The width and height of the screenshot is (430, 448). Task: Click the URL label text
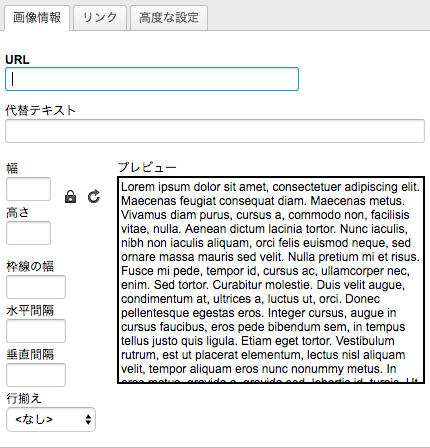(x=17, y=60)
